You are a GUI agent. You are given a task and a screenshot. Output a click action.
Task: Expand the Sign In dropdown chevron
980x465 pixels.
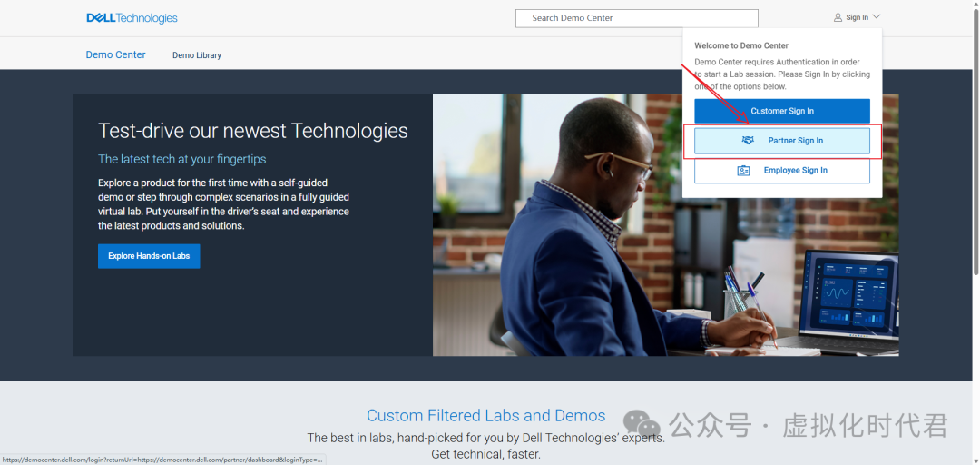click(x=877, y=17)
